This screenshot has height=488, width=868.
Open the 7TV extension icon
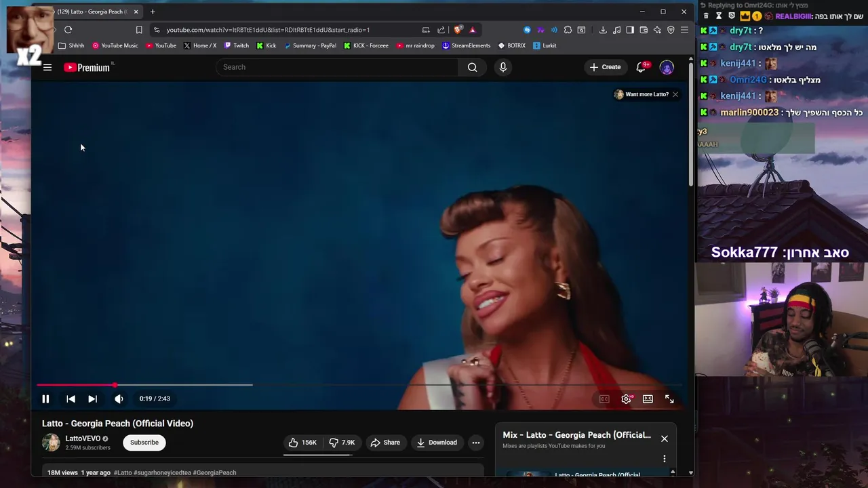click(x=540, y=30)
